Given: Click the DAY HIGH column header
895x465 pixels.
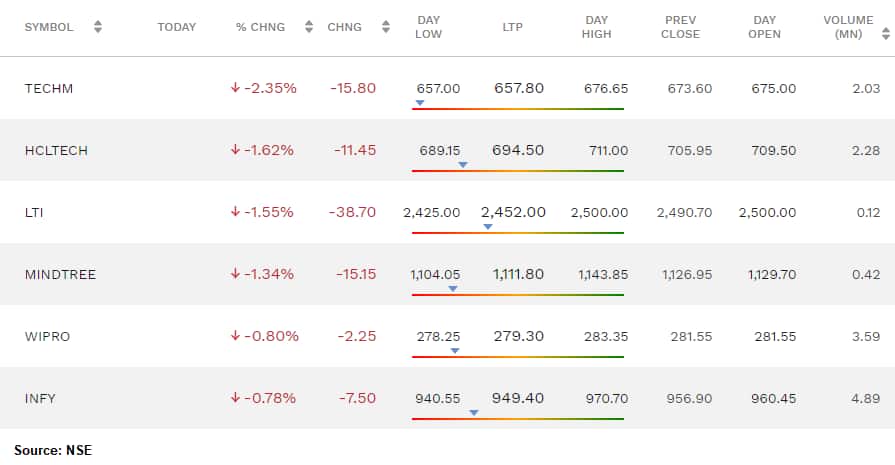Looking at the screenshot, I should (x=596, y=27).
